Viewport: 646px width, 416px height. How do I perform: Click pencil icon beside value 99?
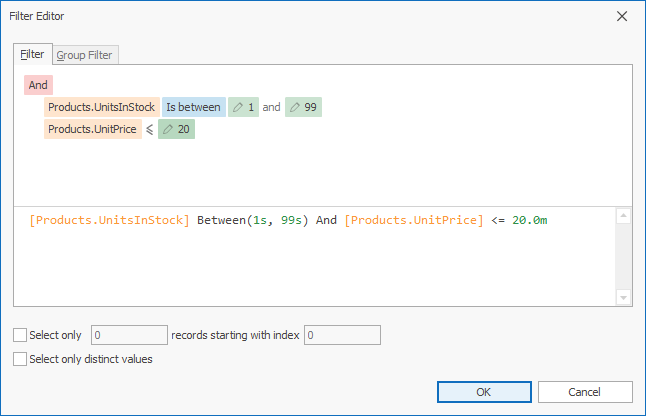tap(295, 107)
